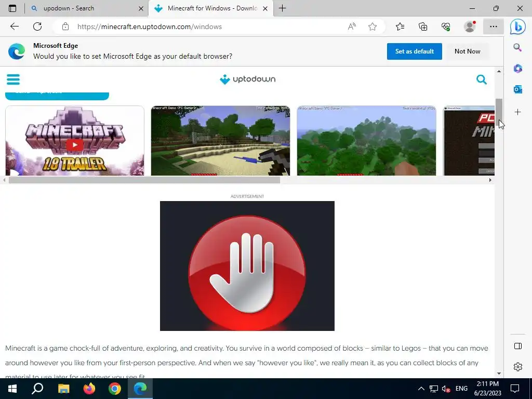Launch Firefox from the taskbar

[89, 389]
